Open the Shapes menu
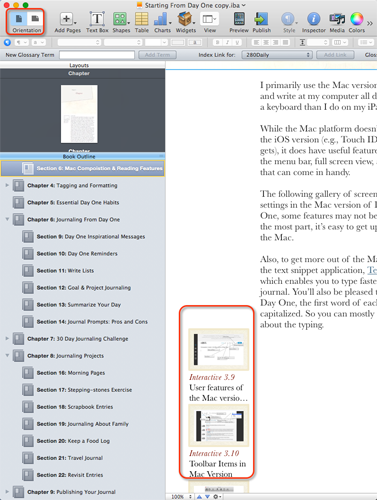377x500 pixels. [121, 22]
